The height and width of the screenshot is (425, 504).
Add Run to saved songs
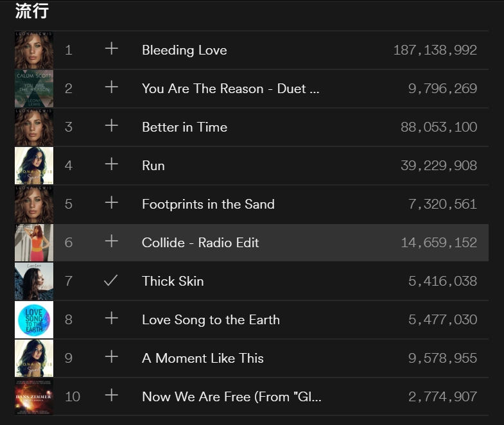coord(112,164)
